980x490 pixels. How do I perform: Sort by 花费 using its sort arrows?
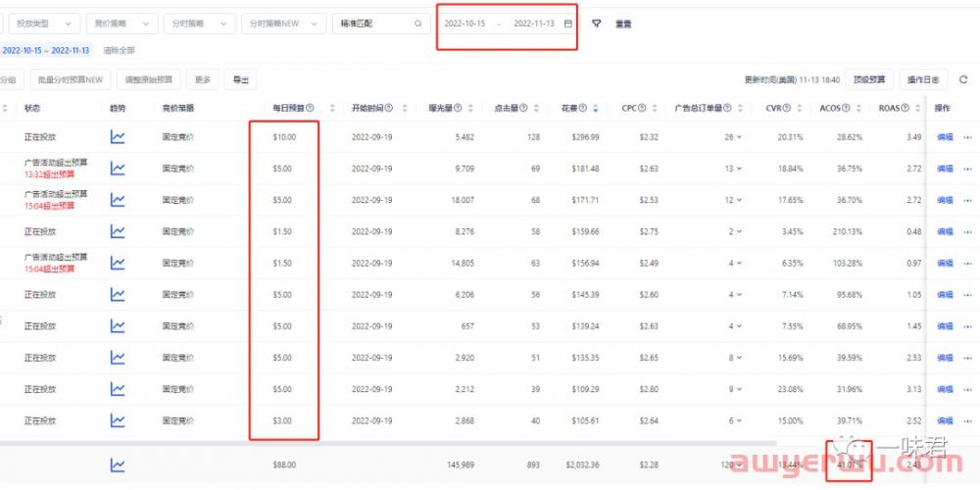[596, 108]
